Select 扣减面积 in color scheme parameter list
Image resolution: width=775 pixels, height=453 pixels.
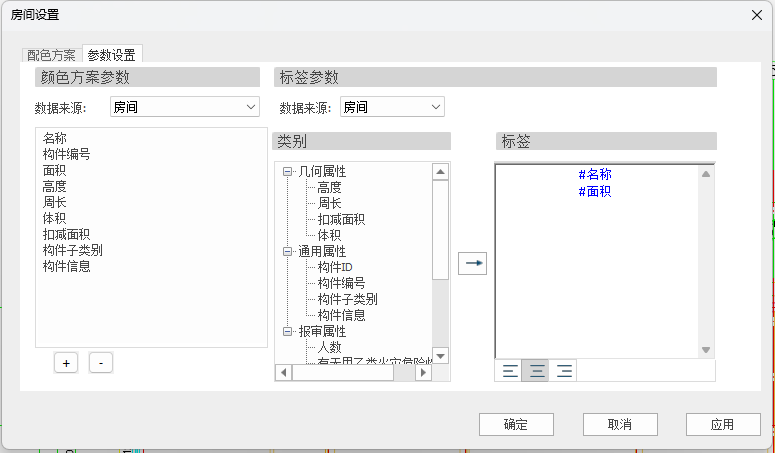click(67, 234)
